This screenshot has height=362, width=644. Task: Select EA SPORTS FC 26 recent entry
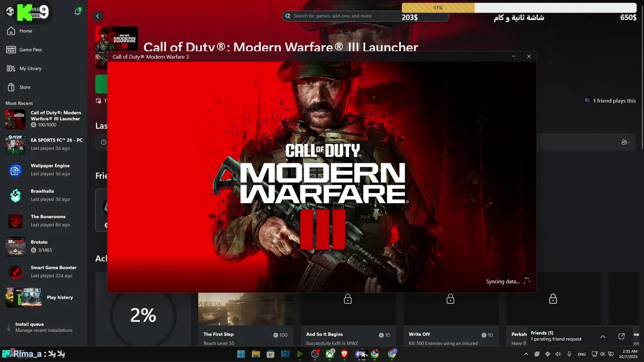[x=44, y=144]
